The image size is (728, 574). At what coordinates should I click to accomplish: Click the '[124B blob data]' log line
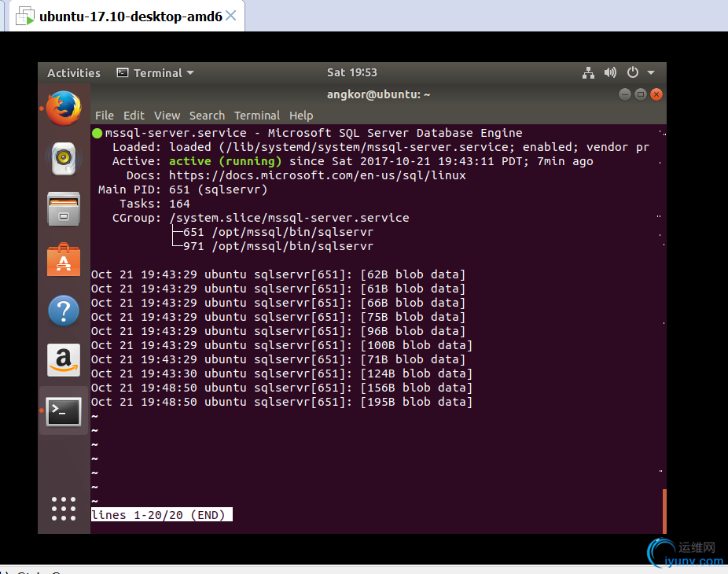point(281,373)
